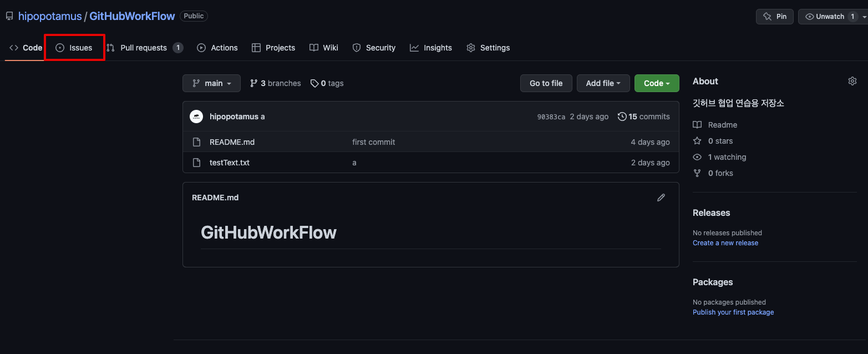Viewport: 868px width, 354px height.
Task: View the 1 watching link
Action: coord(719,157)
